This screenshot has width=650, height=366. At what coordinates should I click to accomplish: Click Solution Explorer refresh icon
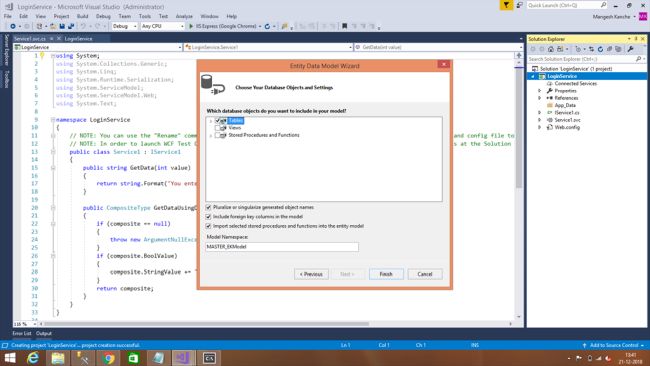click(600, 49)
